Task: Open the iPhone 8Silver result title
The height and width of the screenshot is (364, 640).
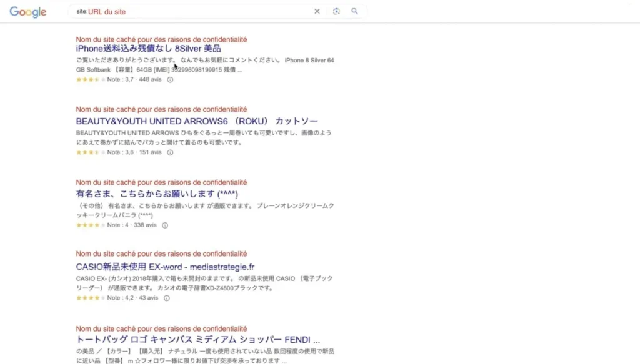Action: [x=149, y=49]
